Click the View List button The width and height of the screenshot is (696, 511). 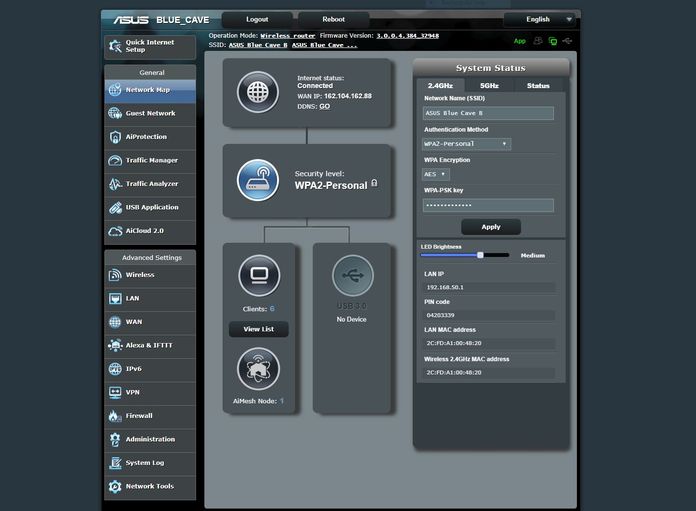(259, 329)
